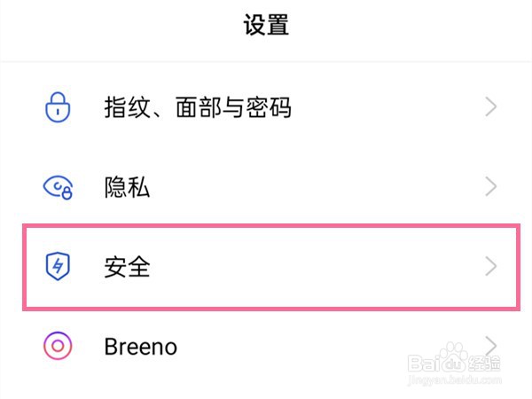Open the Breeno text entry
The image size is (532, 399).
pyautogui.click(x=140, y=345)
